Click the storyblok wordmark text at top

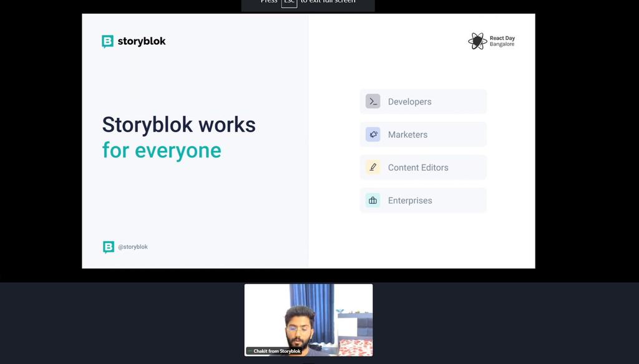coord(142,41)
